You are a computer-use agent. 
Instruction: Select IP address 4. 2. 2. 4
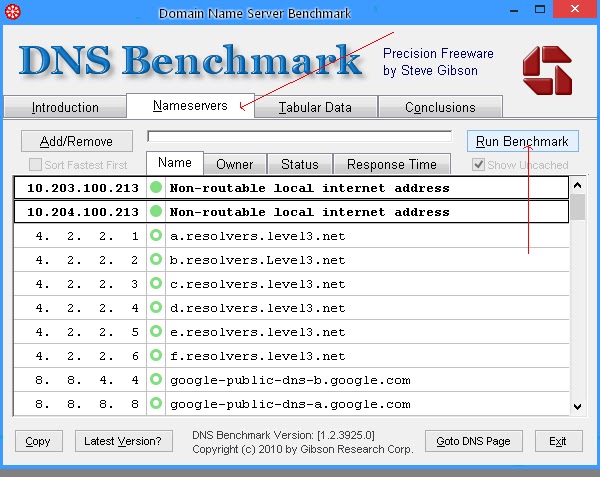(87, 308)
